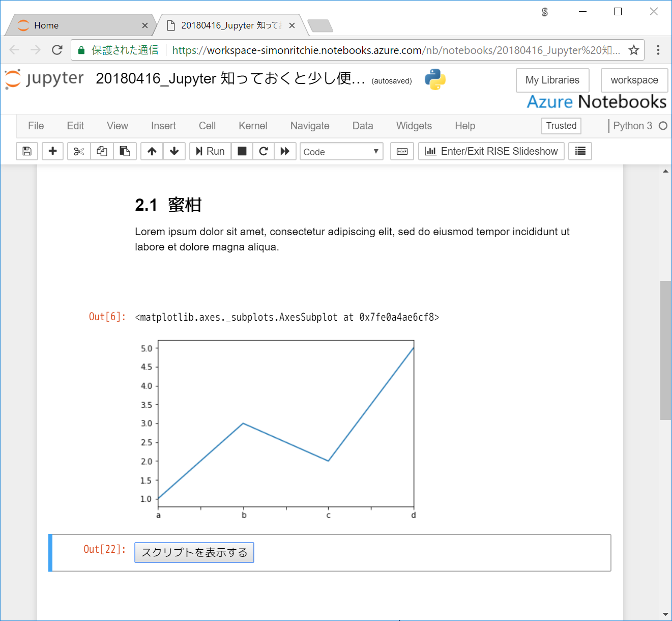Open the View menu
Viewport: 672px width, 621px height.
coord(118,126)
